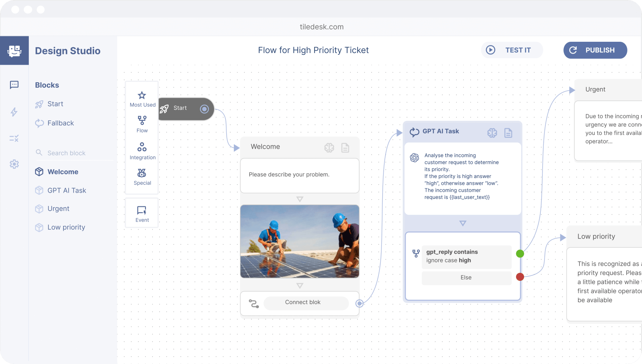Expand the triangle above the gpt_reply condition section
Screen dimensions: 642x364
(463, 223)
